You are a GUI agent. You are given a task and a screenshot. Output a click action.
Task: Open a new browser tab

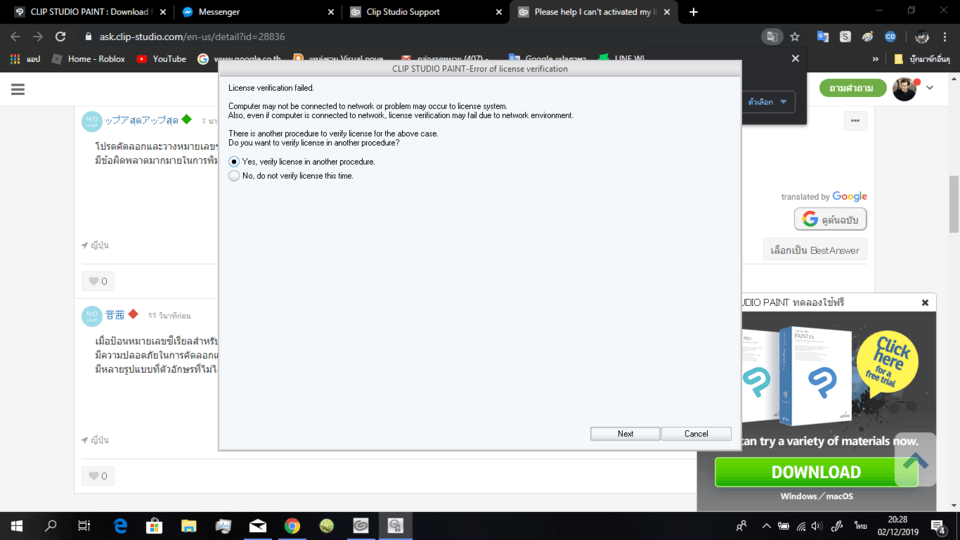click(693, 12)
